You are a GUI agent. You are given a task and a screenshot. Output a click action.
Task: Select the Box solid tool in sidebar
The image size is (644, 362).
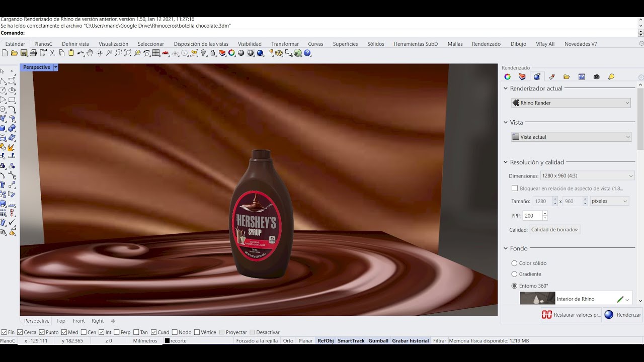(x=3, y=128)
